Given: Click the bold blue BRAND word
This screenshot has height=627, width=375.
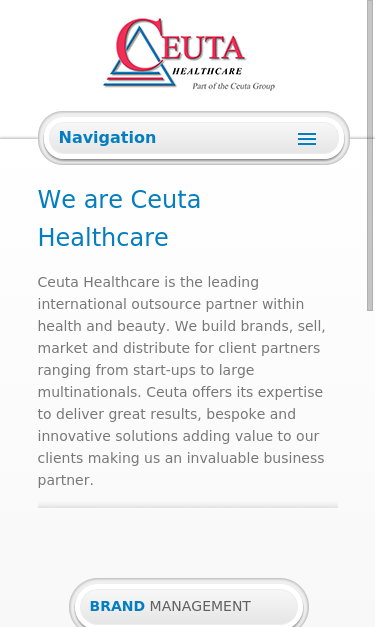Looking at the screenshot, I should coord(117,606).
